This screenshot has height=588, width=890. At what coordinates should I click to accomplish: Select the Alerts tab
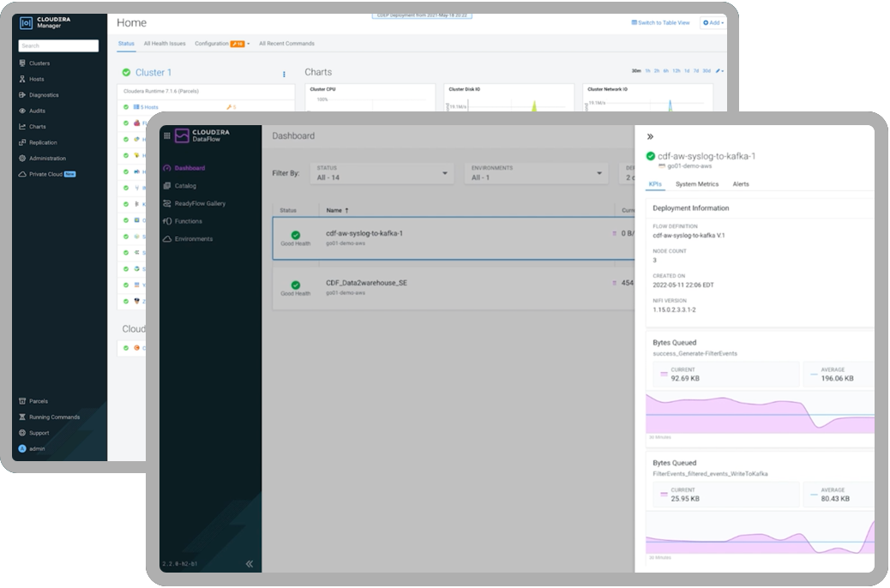741,184
